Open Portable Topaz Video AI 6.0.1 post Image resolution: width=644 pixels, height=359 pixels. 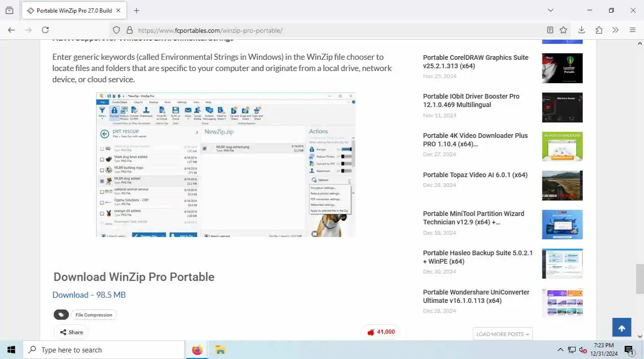pos(475,175)
